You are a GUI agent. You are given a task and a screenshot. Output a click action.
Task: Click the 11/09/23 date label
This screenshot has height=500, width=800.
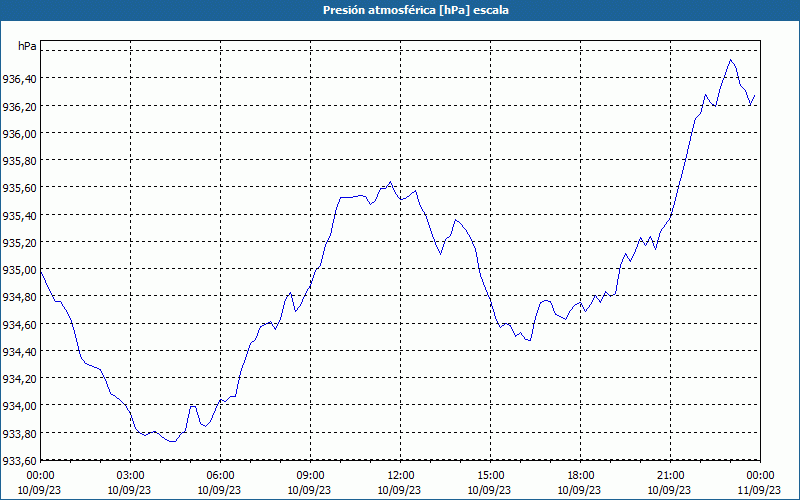pos(759,490)
